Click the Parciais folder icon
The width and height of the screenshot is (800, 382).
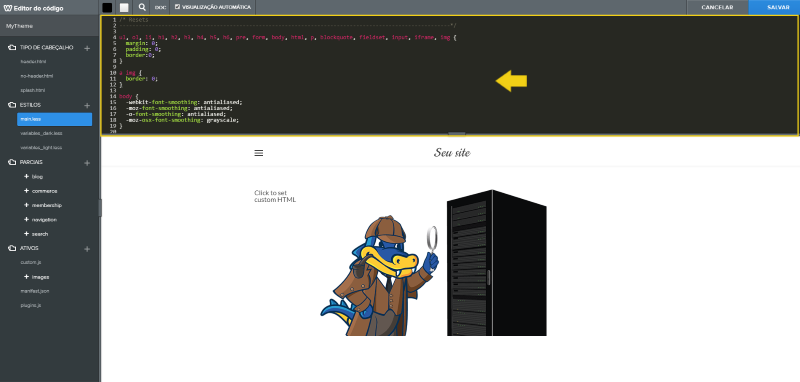(12, 162)
